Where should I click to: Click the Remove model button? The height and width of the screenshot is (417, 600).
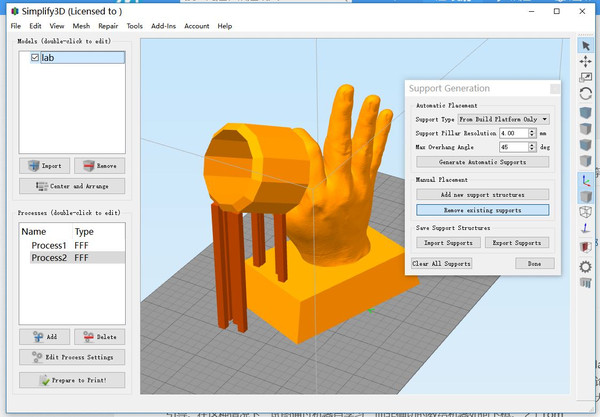click(99, 166)
